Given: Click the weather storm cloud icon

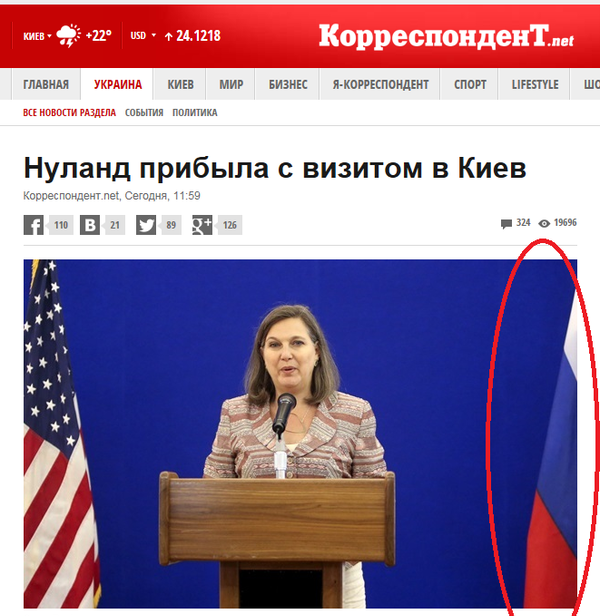Looking at the screenshot, I should [68, 36].
